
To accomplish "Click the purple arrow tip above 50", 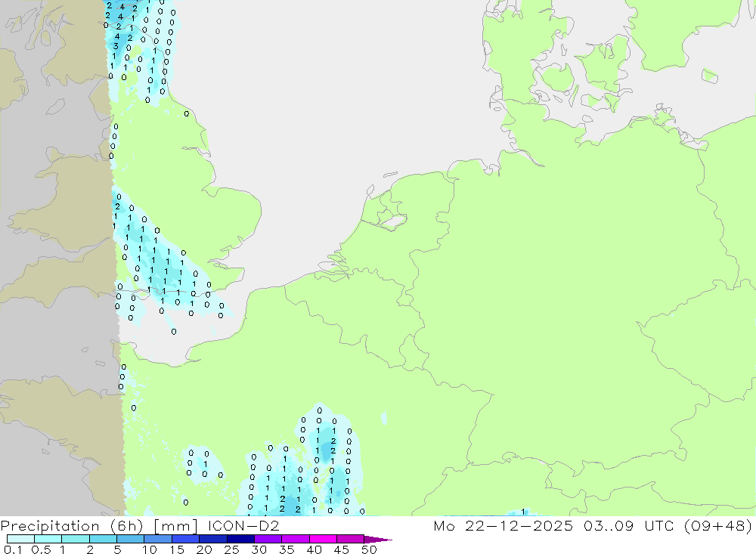I will click(x=377, y=540).
